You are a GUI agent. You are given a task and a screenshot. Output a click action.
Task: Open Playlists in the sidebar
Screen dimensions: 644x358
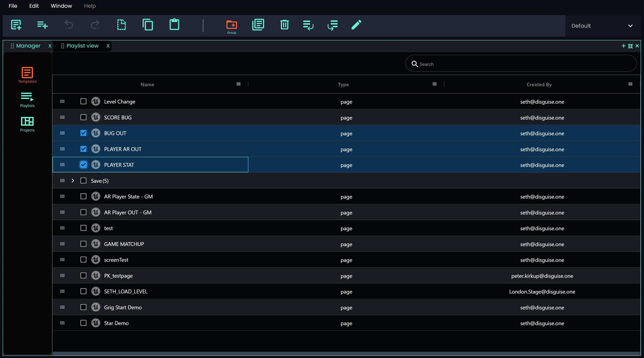tap(27, 99)
